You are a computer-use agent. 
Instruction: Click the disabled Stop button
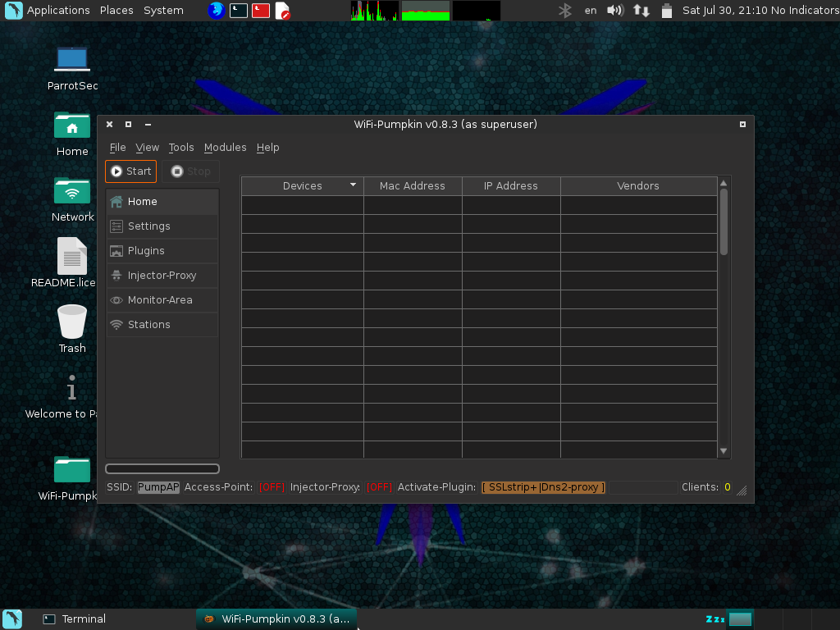190,171
